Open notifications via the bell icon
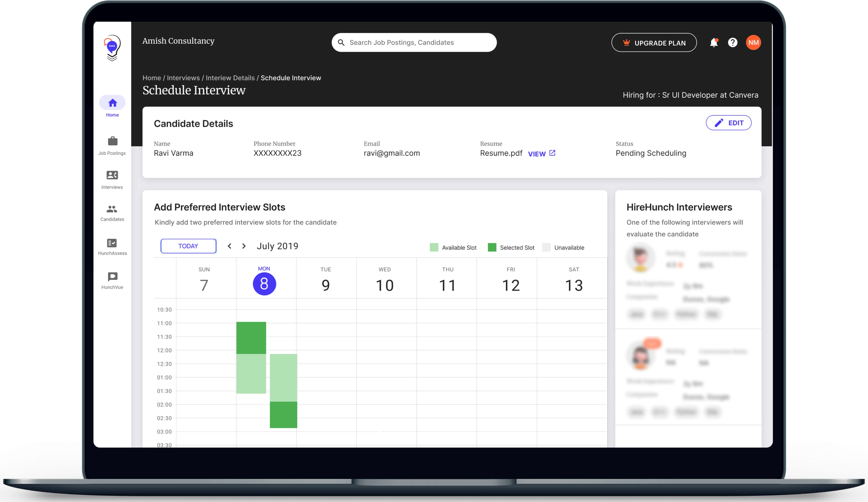This screenshot has width=868, height=502. pos(714,42)
